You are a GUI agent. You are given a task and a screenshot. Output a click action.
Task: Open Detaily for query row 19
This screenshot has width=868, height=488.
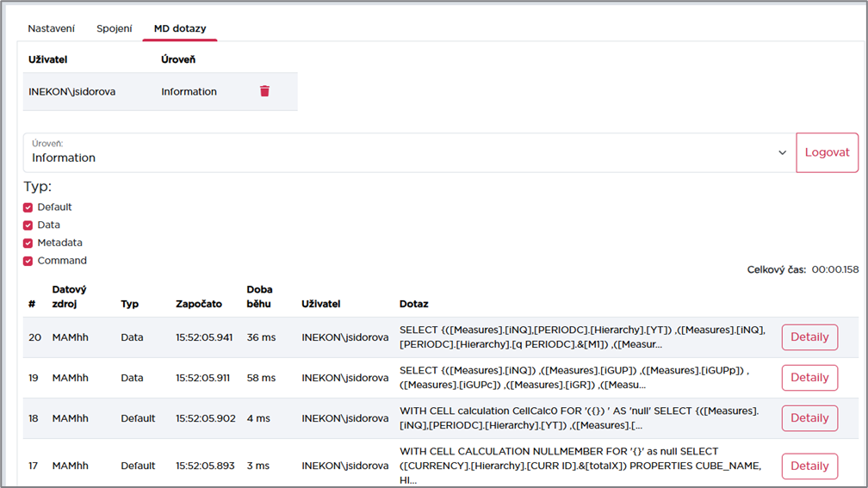pos(809,377)
